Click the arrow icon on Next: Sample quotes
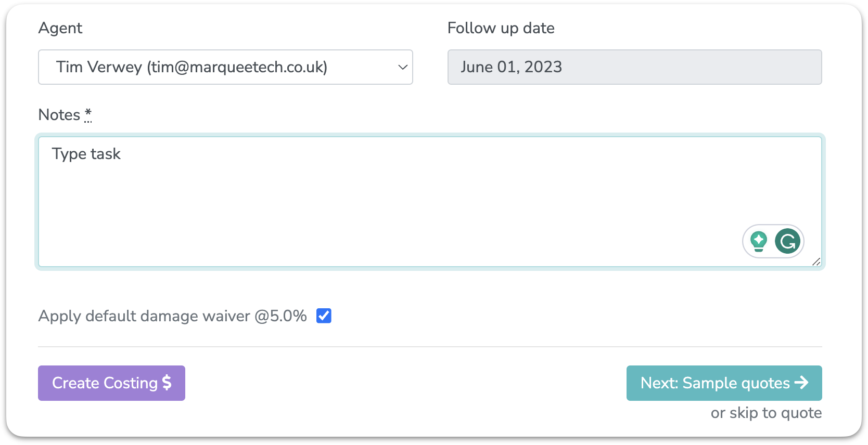Screen dimensions: 868x445 tap(801, 383)
